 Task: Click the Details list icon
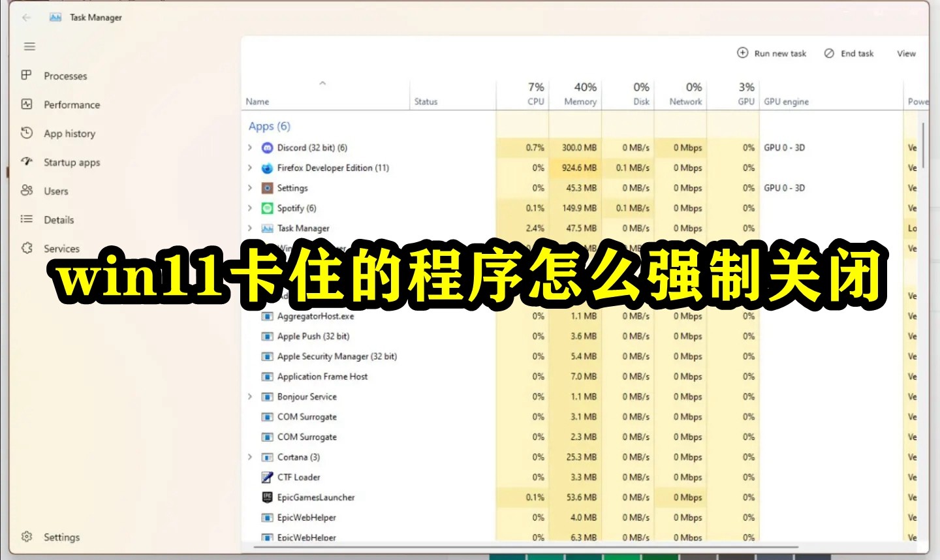27,219
